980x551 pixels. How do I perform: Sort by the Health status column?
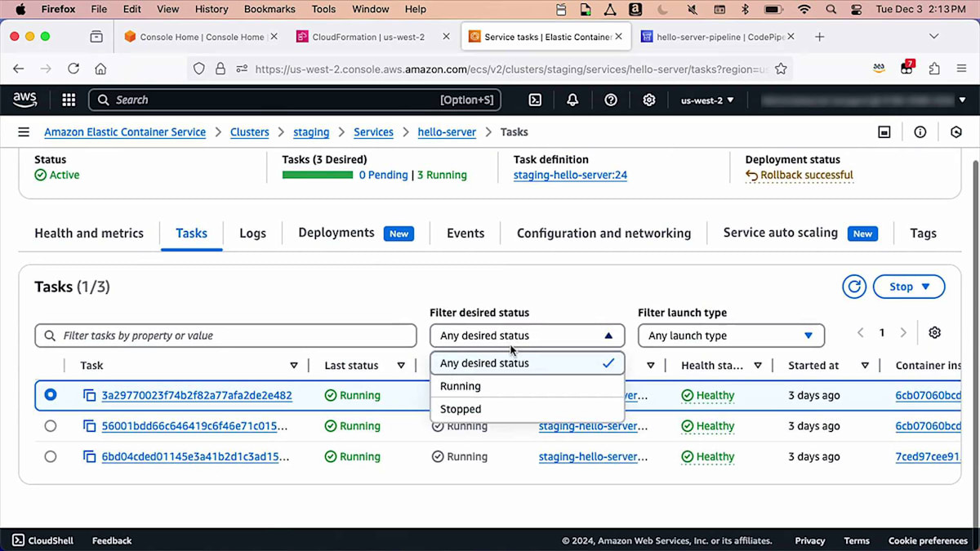tap(758, 366)
